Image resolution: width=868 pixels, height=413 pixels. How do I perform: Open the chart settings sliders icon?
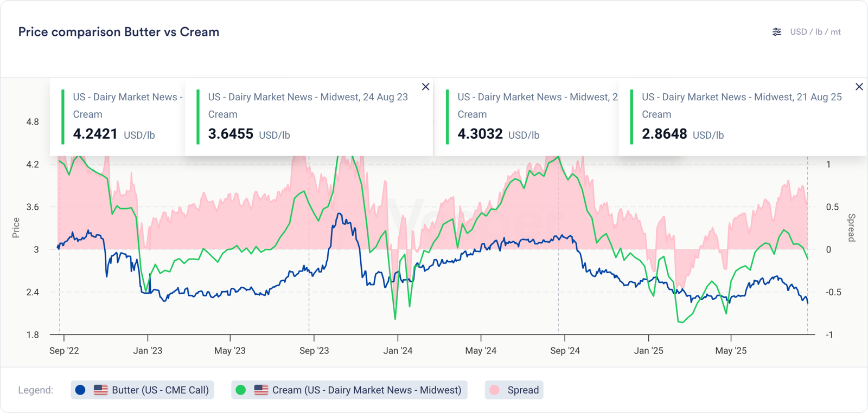(x=777, y=32)
